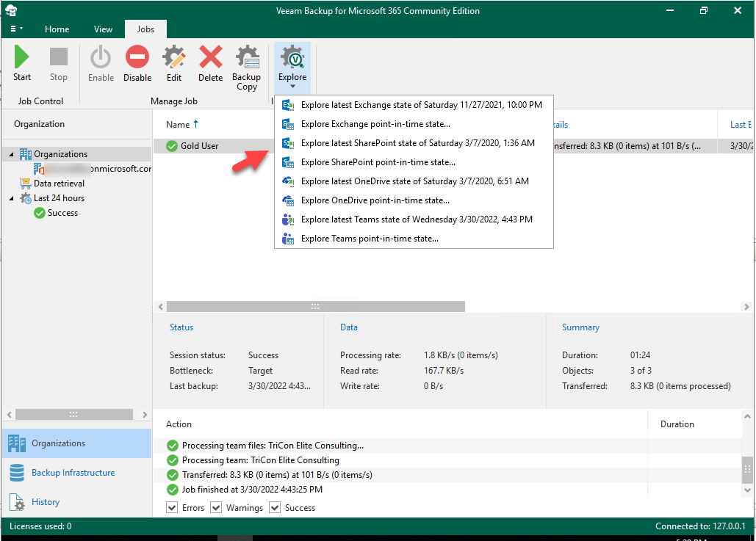Click SharePoint point-in-time icon in menu

click(x=288, y=162)
